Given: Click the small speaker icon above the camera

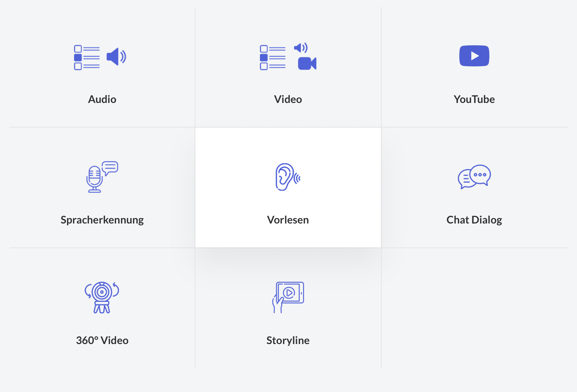Looking at the screenshot, I should pos(300,48).
